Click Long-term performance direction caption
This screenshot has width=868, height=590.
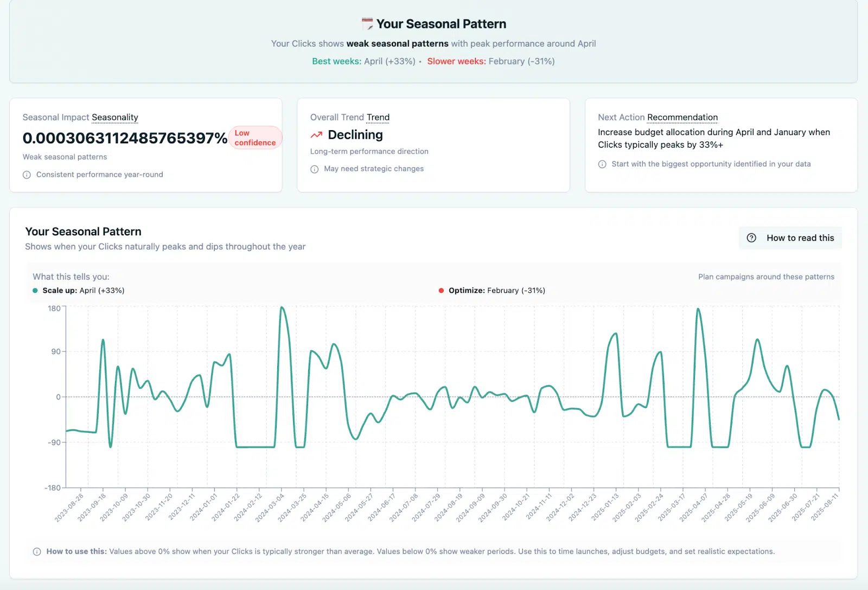[x=369, y=151]
